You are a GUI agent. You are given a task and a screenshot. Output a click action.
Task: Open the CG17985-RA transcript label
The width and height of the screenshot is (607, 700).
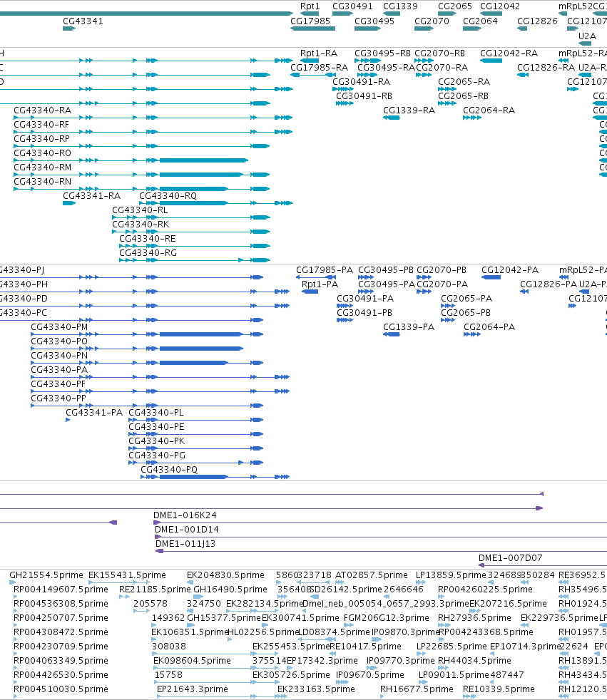coord(319,68)
